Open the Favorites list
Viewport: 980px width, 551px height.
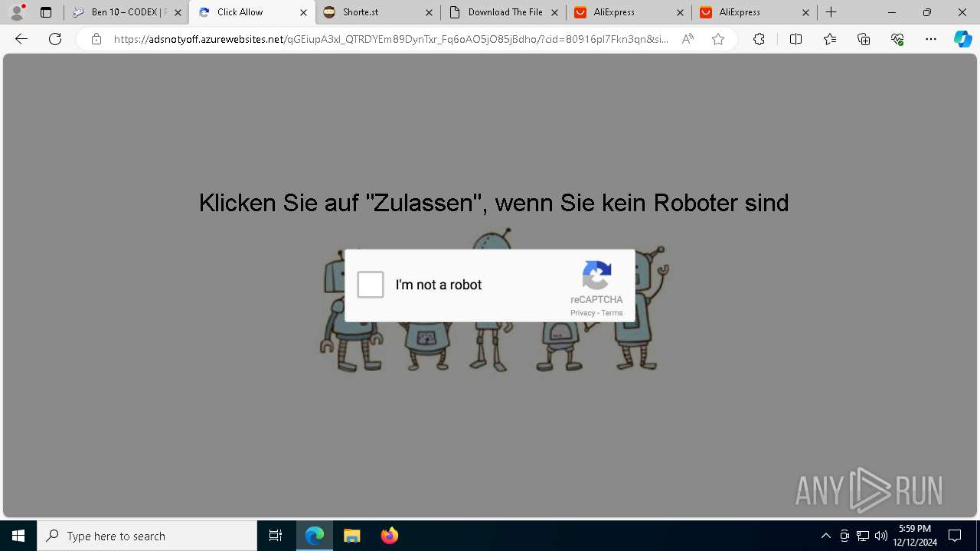(x=830, y=39)
